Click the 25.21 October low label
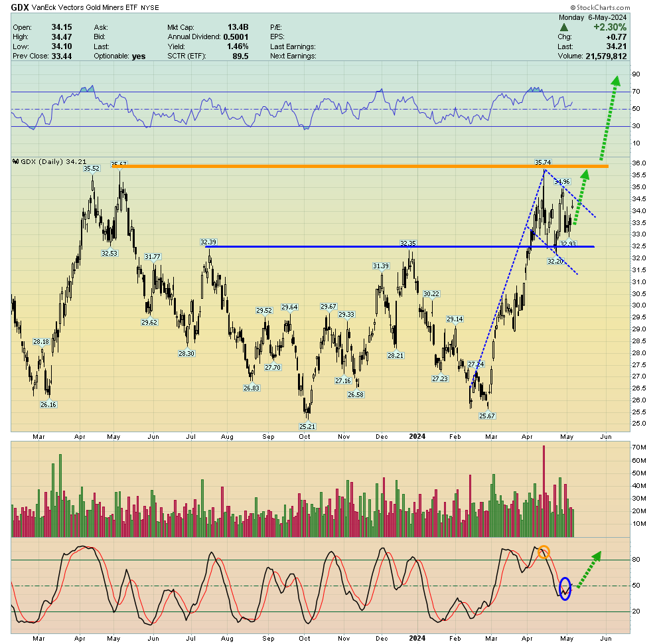657x644 pixels. [307, 426]
